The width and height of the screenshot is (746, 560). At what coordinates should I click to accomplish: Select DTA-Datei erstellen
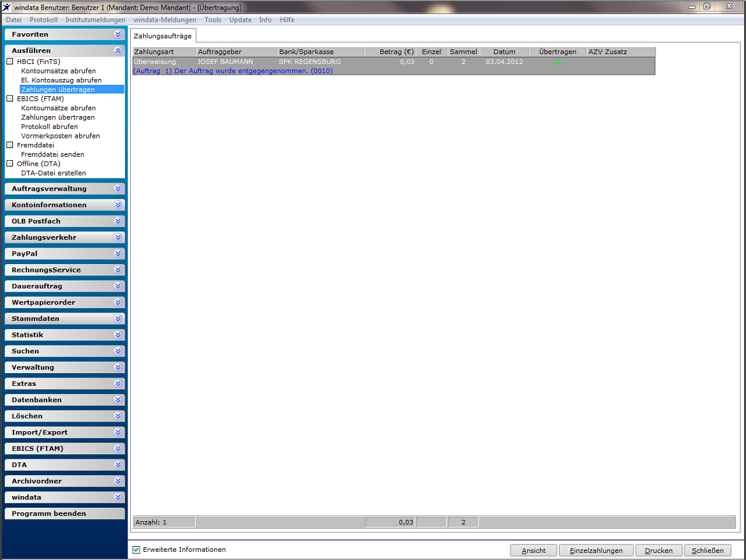tap(54, 173)
